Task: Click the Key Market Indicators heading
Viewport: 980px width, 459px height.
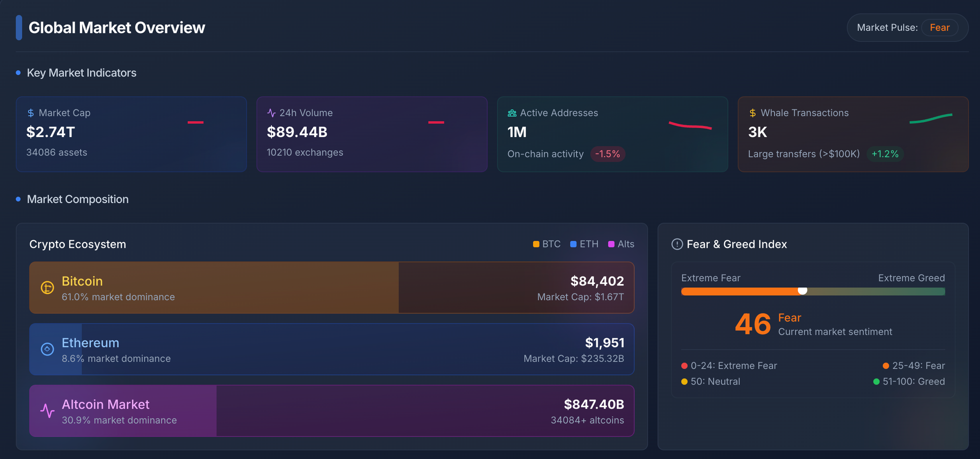Action: coord(82,72)
